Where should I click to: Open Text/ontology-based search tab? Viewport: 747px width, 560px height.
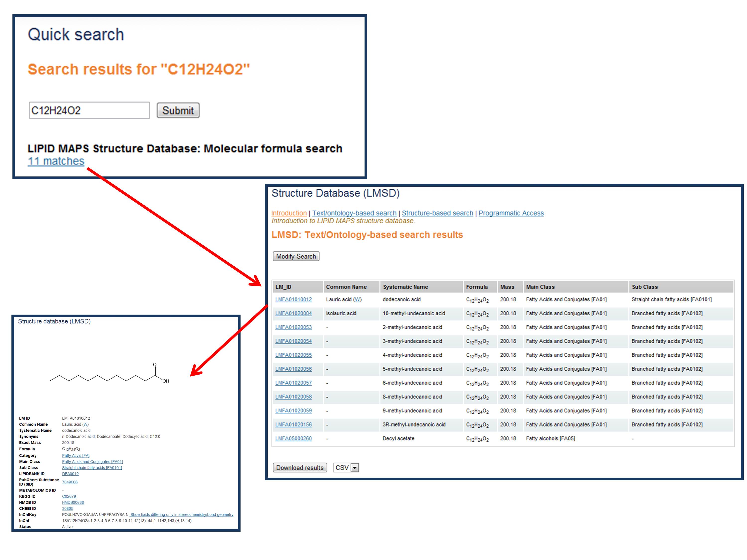click(x=354, y=213)
